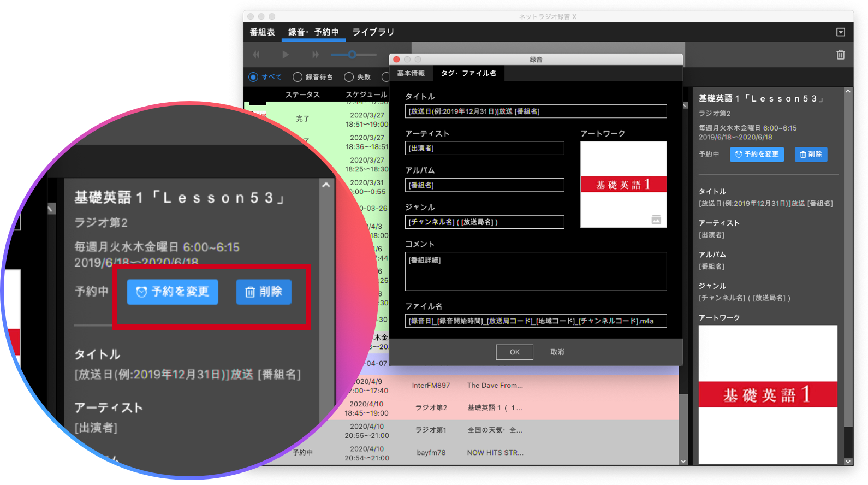Close the 録音 dialog with the red button
Screen dimensions: 868x485
(396, 60)
